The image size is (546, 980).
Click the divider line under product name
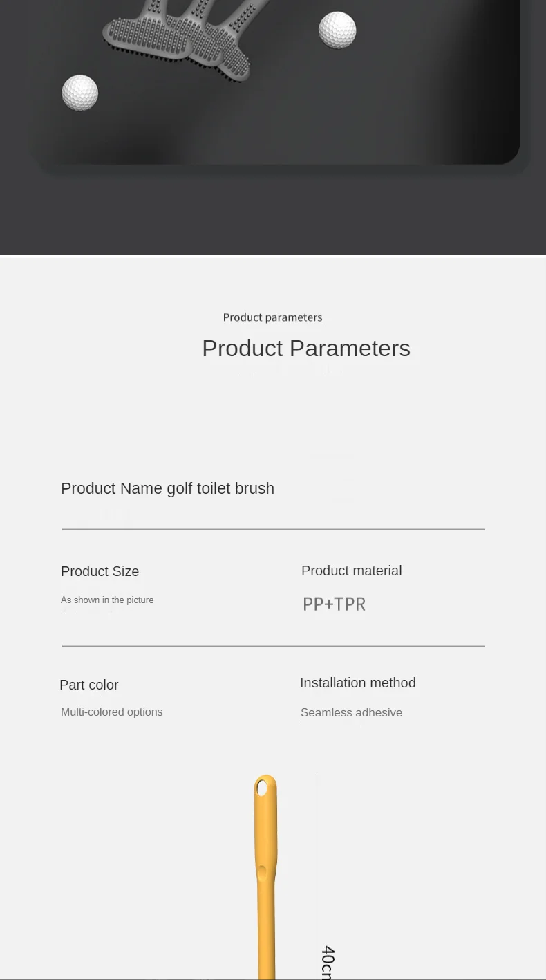[273, 529]
